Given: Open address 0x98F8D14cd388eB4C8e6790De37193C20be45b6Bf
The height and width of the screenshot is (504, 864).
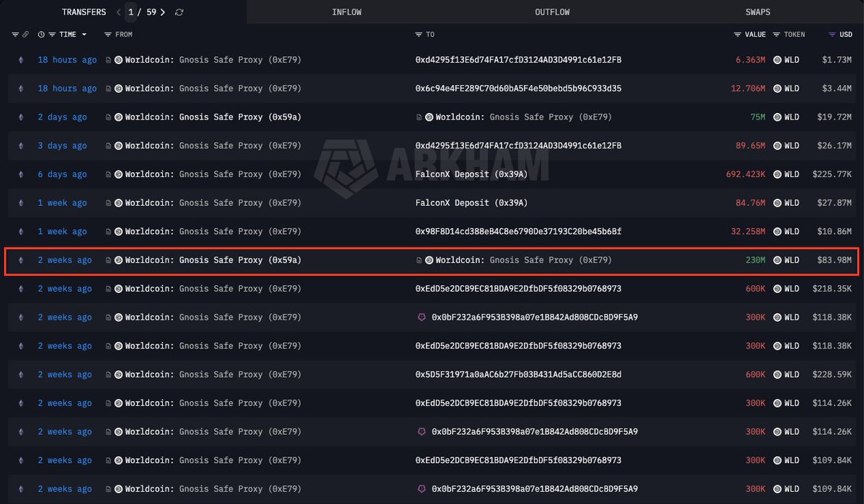Looking at the screenshot, I should (519, 231).
